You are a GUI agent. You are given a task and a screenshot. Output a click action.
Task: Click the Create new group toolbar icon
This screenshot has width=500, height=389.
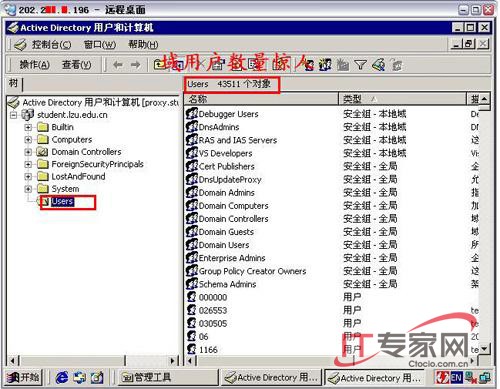[x=325, y=65]
